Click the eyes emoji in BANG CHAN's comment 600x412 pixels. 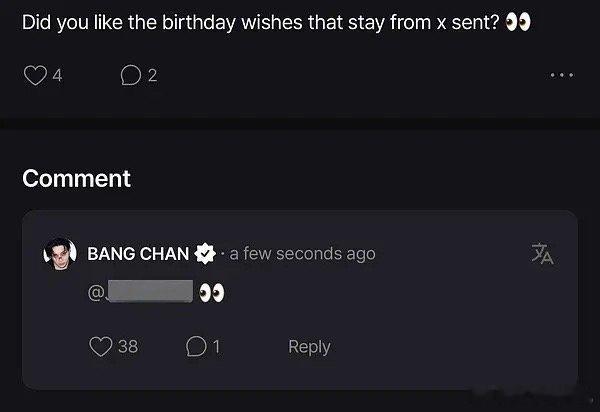click(x=211, y=293)
